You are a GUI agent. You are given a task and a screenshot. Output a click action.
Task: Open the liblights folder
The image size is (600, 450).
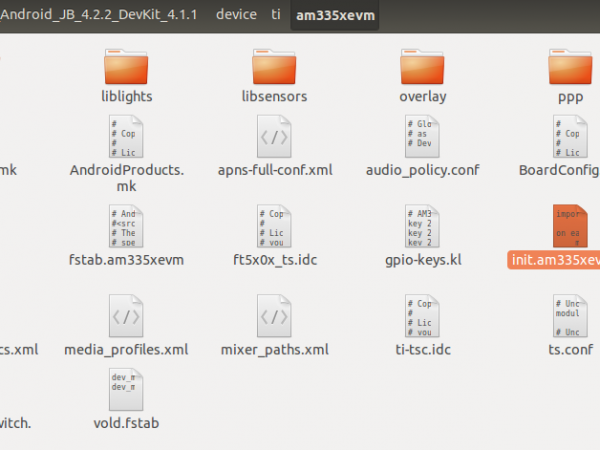[125, 68]
